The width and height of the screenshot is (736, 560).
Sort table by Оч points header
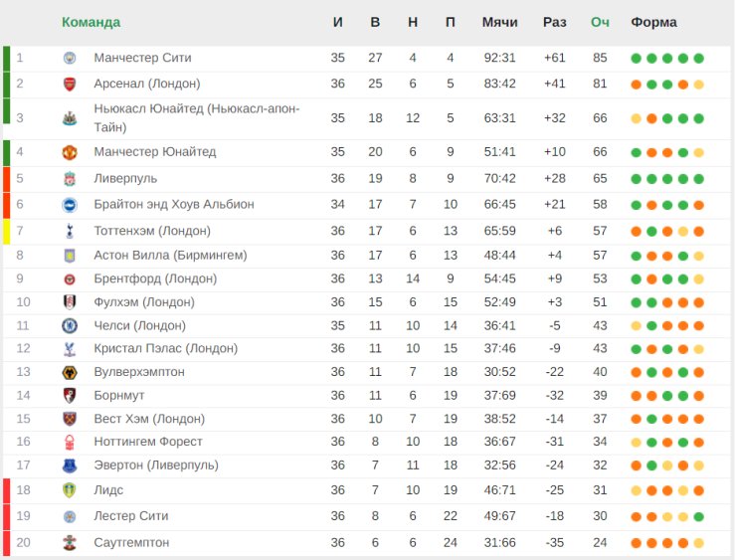pos(600,22)
